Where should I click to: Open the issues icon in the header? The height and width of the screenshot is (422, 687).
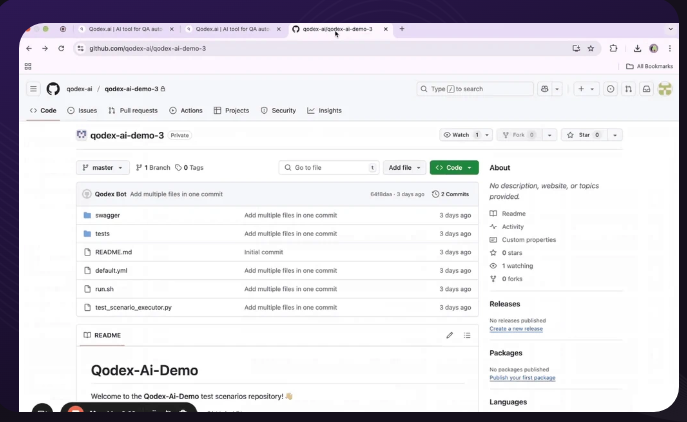610,89
